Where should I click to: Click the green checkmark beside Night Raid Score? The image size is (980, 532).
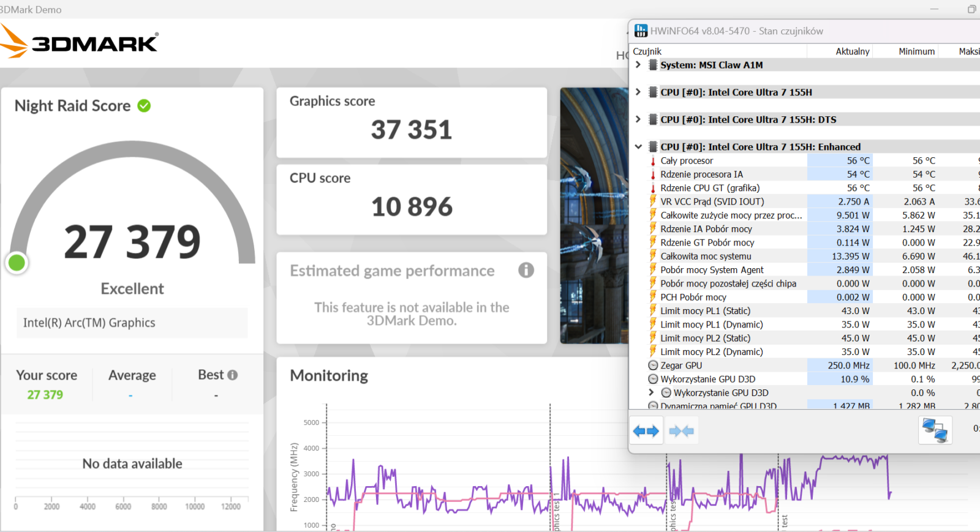[x=144, y=106]
